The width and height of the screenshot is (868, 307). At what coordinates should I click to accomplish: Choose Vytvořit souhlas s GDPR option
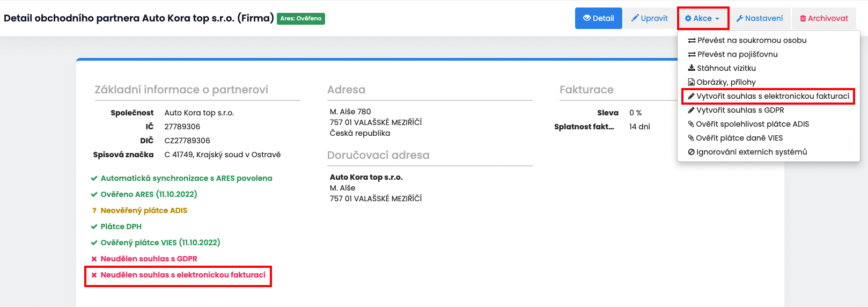coord(740,110)
